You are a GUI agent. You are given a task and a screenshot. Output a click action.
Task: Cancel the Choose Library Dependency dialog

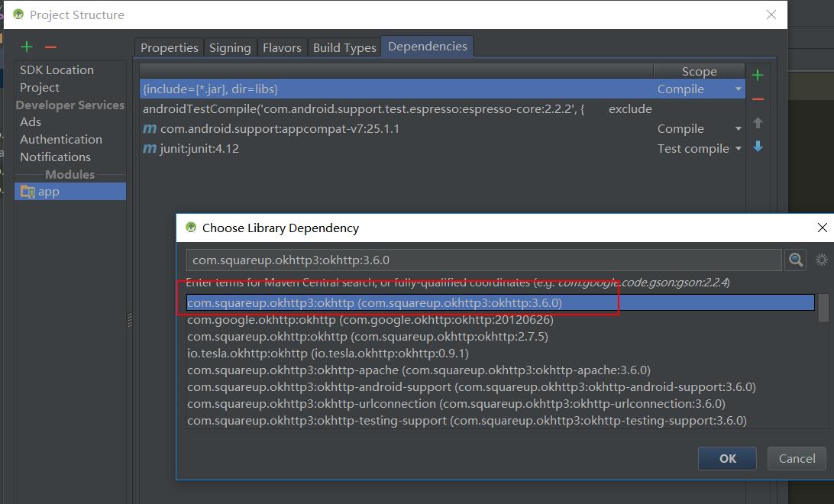click(x=797, y=458)
